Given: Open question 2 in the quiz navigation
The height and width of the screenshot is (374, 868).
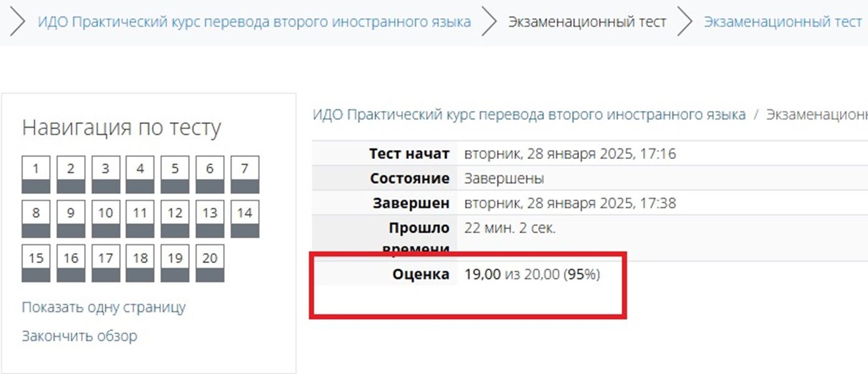Looking at the screenshot, I should [x=71, y=175].
